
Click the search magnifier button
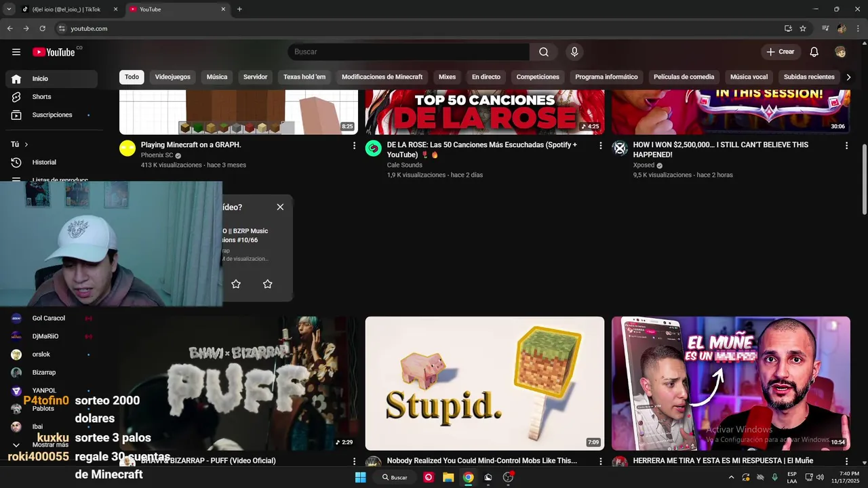(x=544, y=52)
